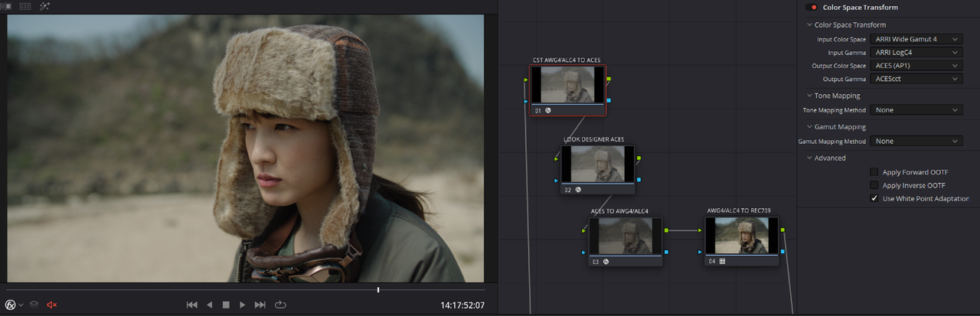This screenshot has height=316, width=980.
Task: Click blue key input of node 02
Action: point(556,181)
